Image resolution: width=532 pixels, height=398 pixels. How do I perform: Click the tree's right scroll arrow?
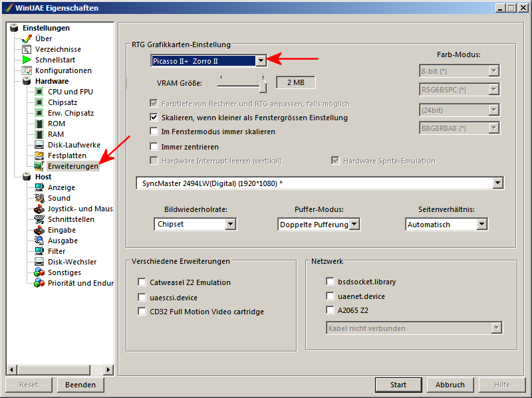(108, 369)
